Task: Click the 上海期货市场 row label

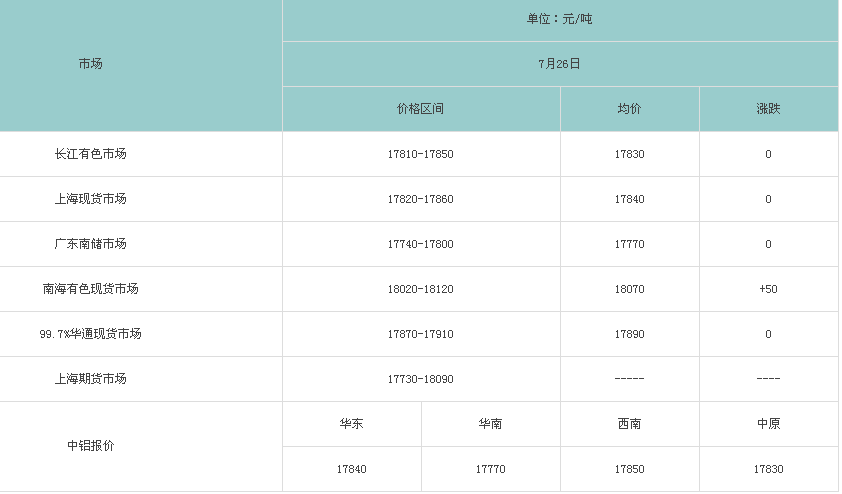Action: (90, 379)
